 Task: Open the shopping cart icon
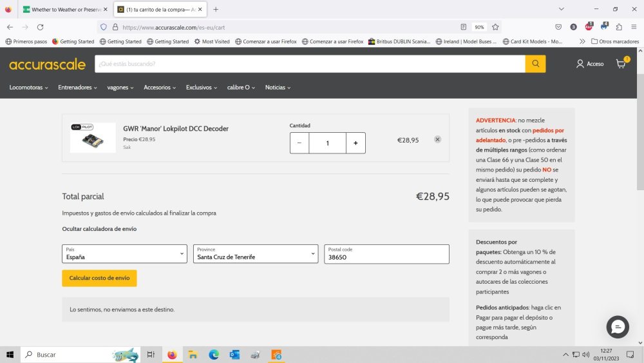[621, 64]
